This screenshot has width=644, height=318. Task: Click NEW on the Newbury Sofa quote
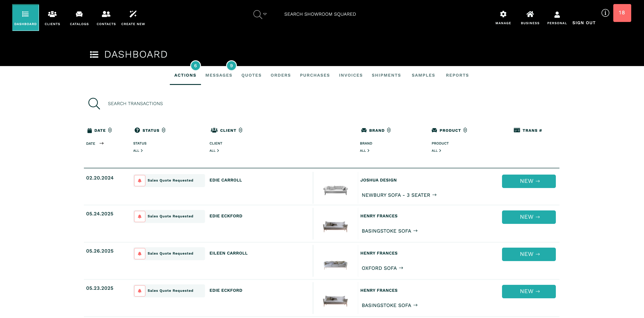pos(528,181)
